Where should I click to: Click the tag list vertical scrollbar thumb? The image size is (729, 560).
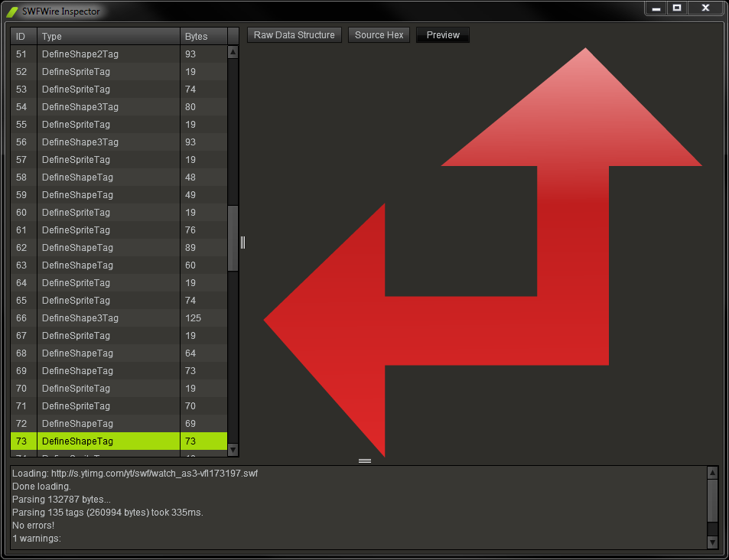[x=233, y=238]
